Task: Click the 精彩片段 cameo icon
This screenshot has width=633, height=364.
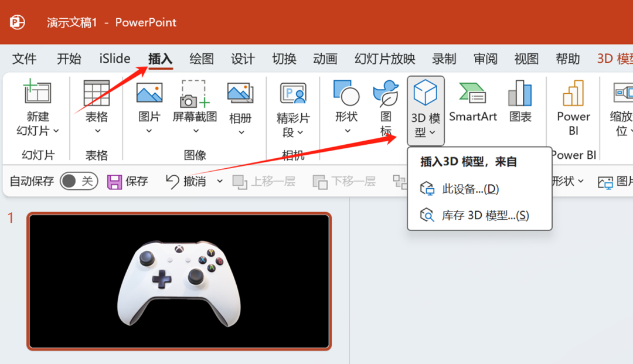Action: [293, 93]
